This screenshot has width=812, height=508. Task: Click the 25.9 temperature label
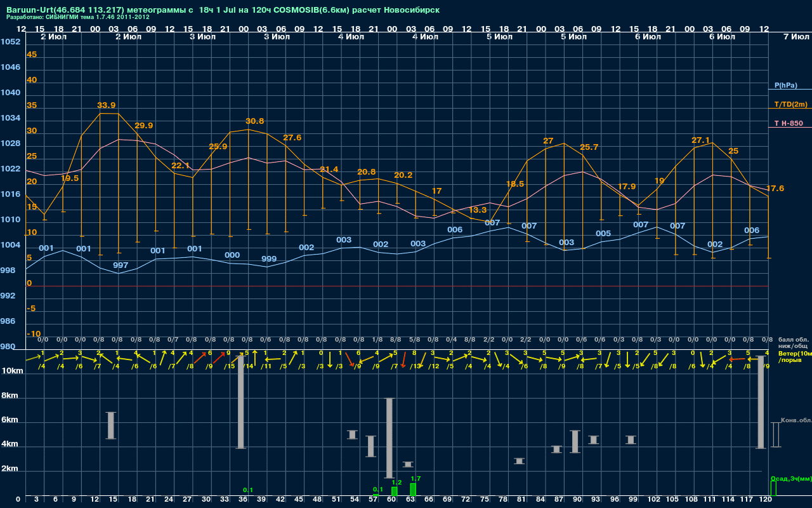218,147
